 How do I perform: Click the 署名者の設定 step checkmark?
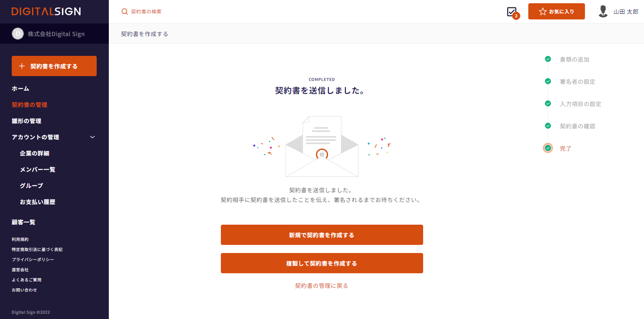tap(548, 81)
